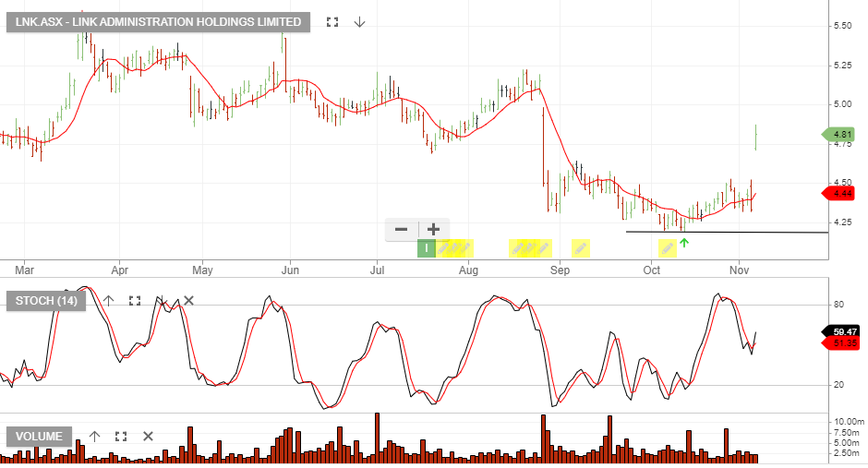Click the 20 level on stochastic axis
Image resolution: width=868 pixels, height=468 pixels.
click(838, 385)
